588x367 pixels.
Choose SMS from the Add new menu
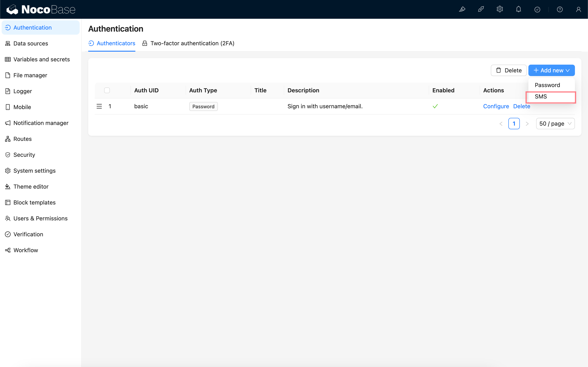(541, 97)
